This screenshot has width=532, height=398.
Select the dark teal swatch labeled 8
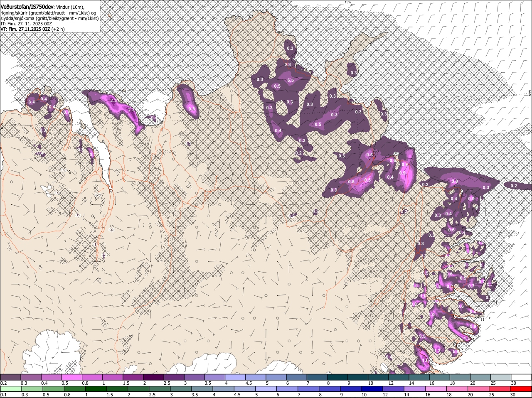coord(337,377)
